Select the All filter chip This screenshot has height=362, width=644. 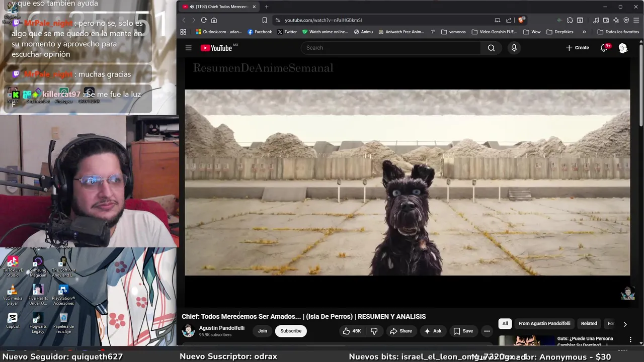(x=505, y=324)
